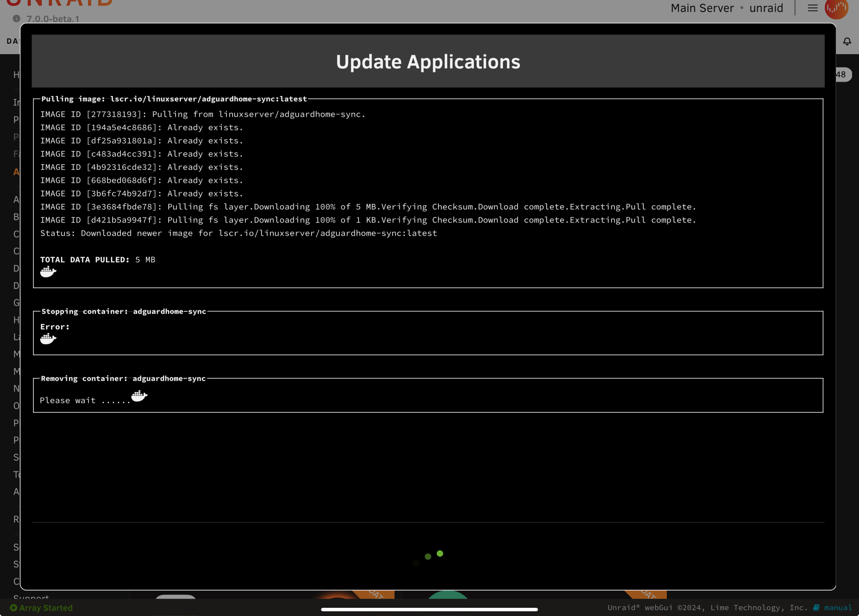The width and height of the screenshot is (859, 616).
Task: Select the line for image ID 4b92316cde32
Action: [142, 167]
